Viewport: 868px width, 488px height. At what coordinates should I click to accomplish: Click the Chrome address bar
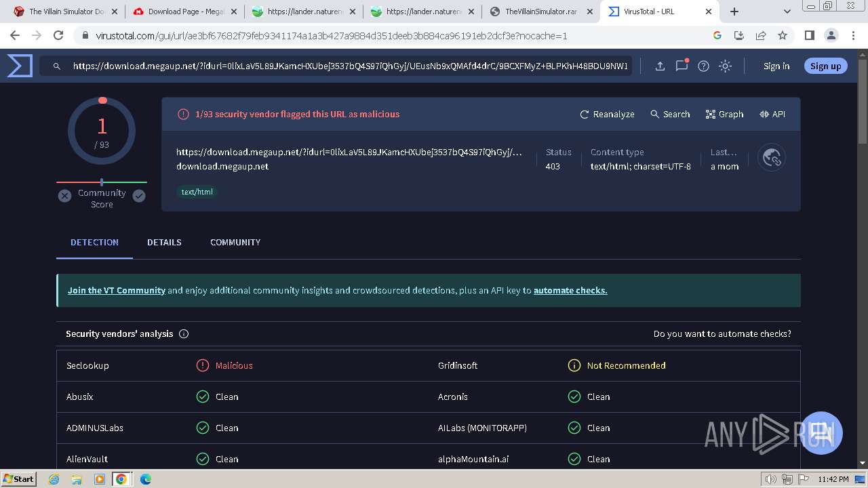coord(399,35)
